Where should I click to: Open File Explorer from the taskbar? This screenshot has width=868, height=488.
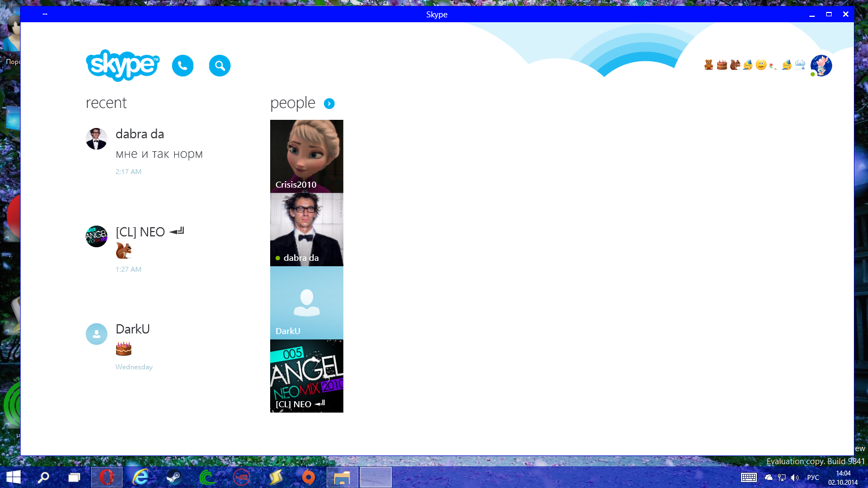click(342, 477)
